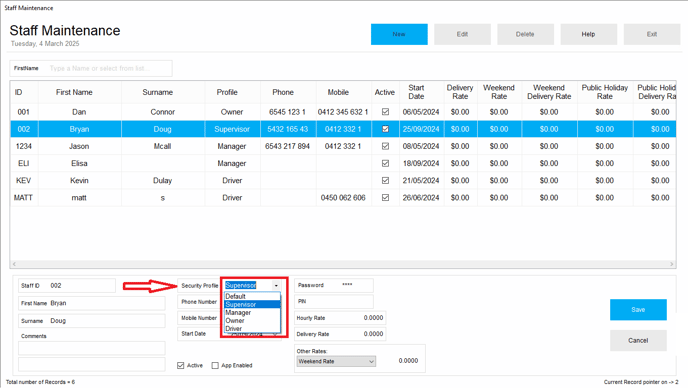Cancel the staff edit
The image size is (688, 388).
[638, 341]
